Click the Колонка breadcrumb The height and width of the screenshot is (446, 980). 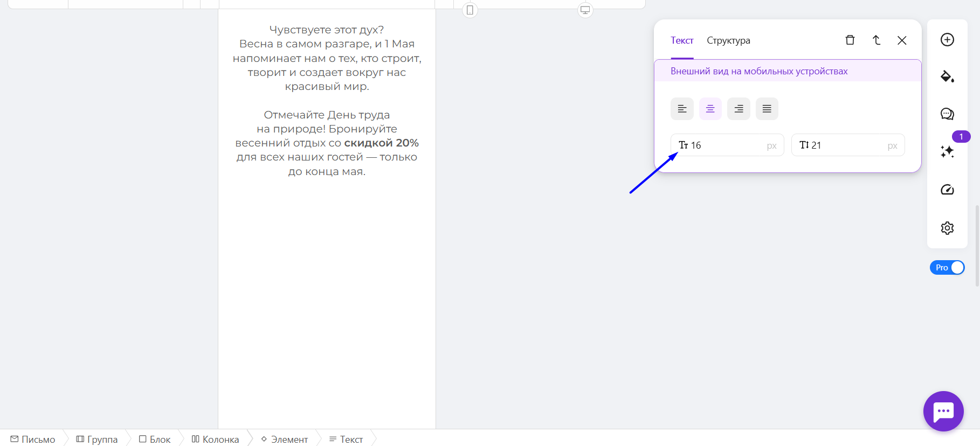215,440
